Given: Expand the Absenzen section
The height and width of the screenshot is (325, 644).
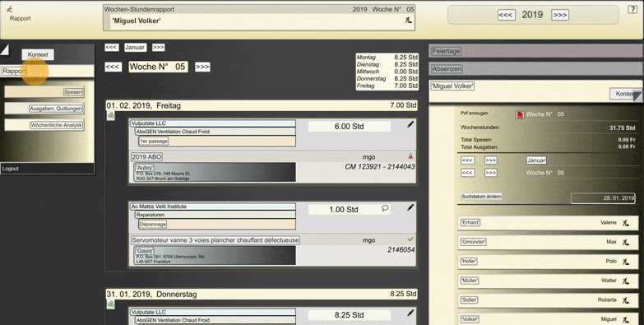Looking at the screenshot, I should point(447,69).
